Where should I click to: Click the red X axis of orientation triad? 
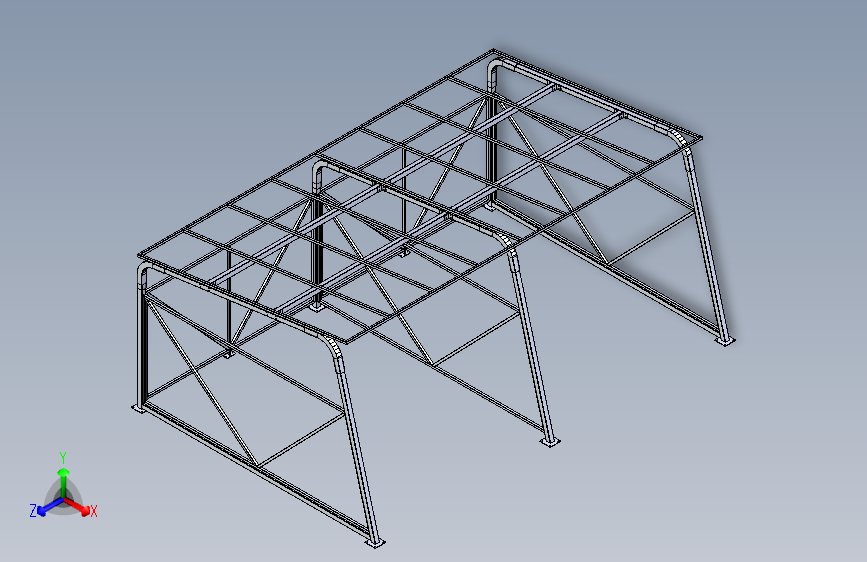77,506
